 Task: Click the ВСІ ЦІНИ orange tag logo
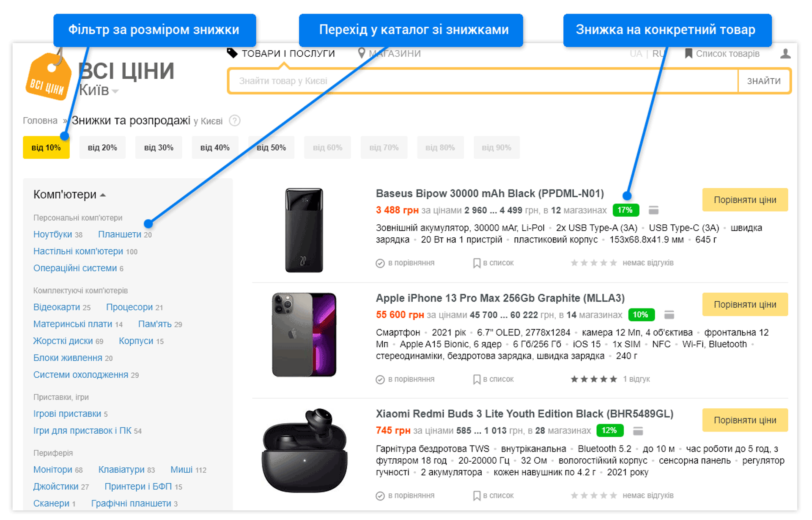(x=49, y=75)
